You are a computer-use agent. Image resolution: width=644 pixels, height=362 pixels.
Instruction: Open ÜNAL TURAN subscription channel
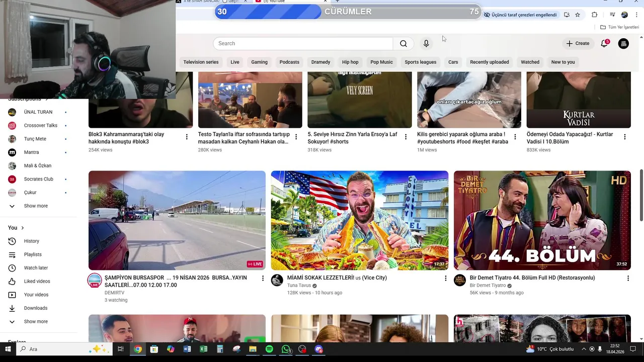[38, 112]
